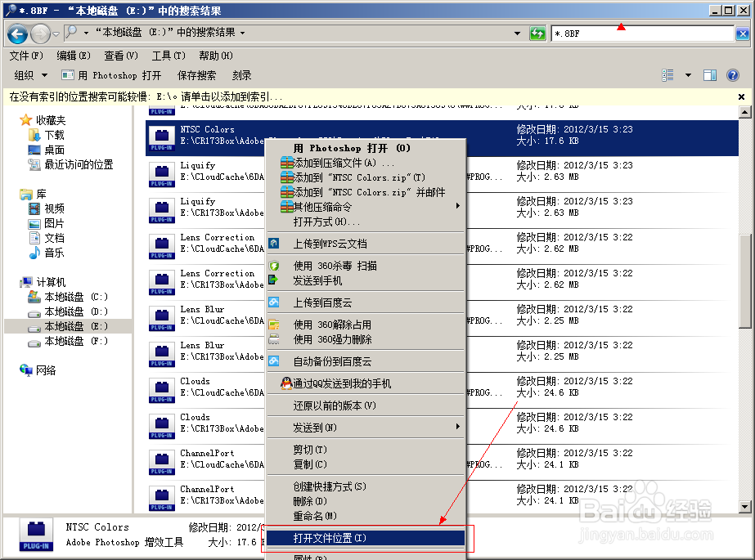Close the yellow index information bar
755x560 pixels.
tap(742, 96)
